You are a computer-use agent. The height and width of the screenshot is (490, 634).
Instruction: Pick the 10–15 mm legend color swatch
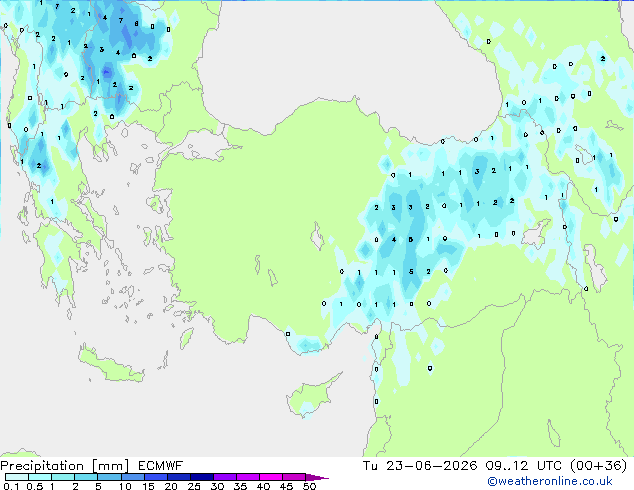click(132, 477)
